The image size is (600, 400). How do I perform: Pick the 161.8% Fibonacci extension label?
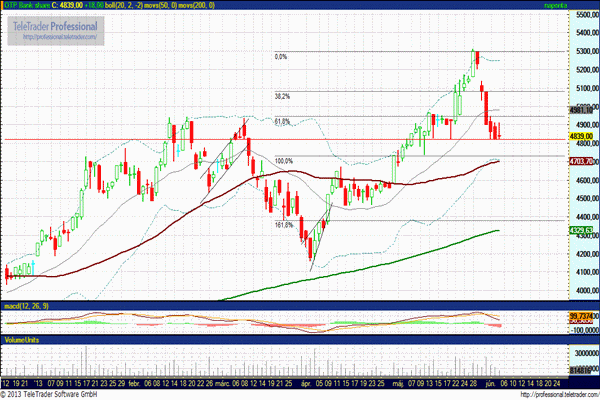pyautogui.click(x=283, y=225)
